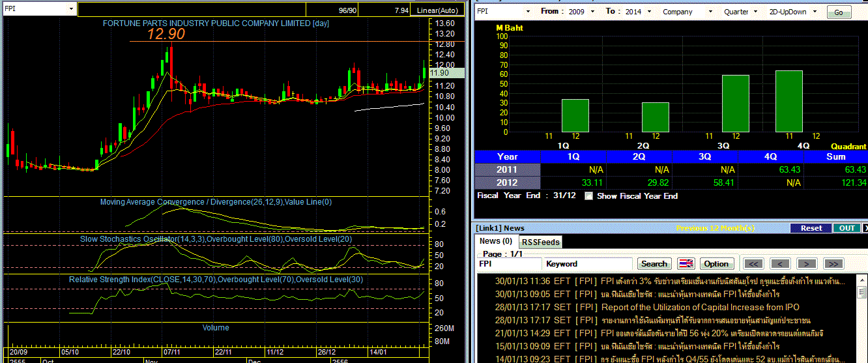Click the 1Q green earnings bar

coord(575,115)
